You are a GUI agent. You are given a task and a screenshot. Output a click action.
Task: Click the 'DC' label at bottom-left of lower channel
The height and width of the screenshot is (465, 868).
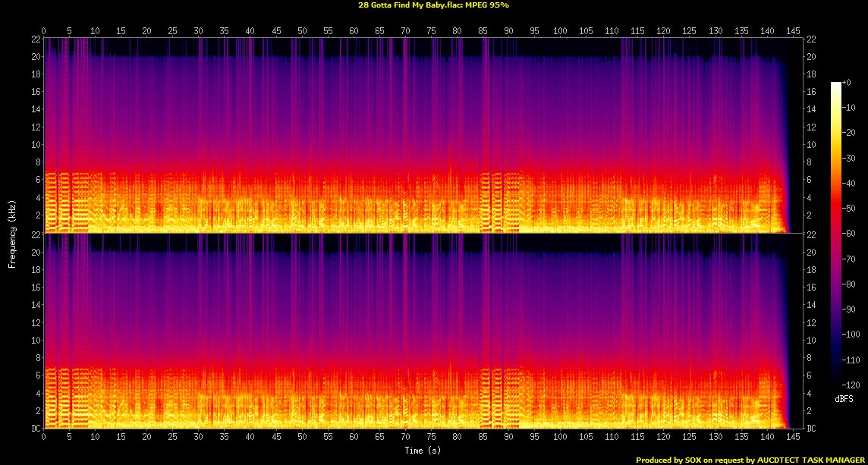point(36,428)
